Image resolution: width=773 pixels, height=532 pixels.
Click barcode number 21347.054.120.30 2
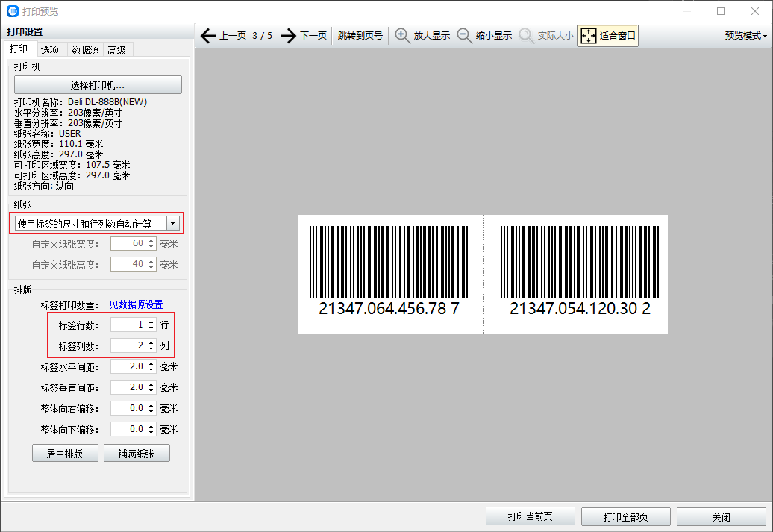tap(580, 309)
